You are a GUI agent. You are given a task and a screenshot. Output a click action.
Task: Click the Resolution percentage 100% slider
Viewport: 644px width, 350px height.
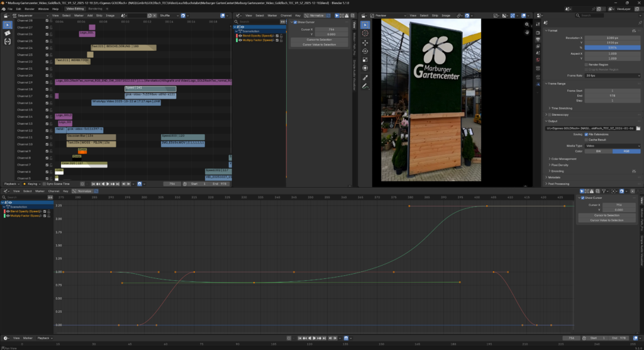click(613, 48)
